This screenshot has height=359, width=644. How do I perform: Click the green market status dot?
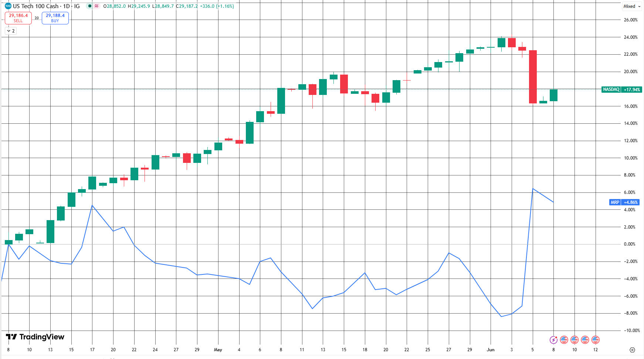coord(90,6)
